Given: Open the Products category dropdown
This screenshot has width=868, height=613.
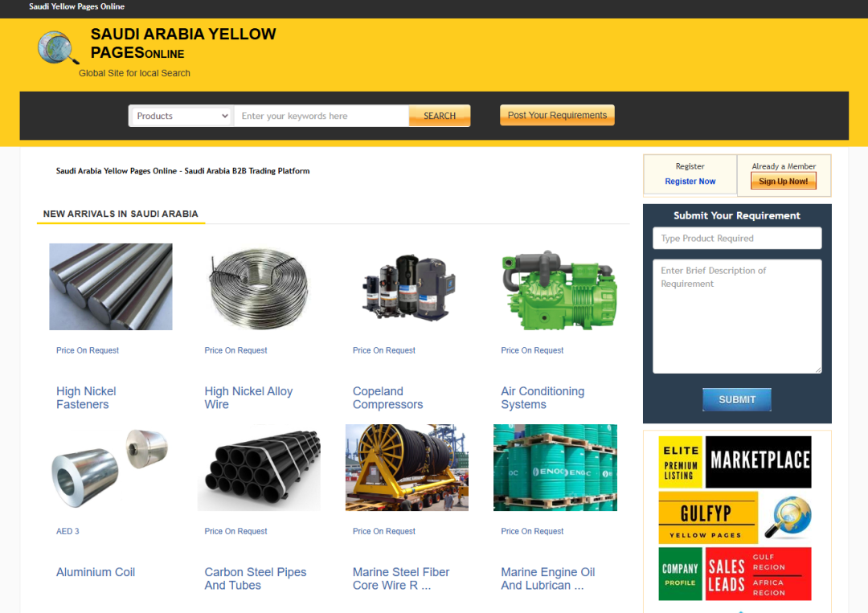Looking at the screenshot, I should pyautogui.click(x=182, y=116).
